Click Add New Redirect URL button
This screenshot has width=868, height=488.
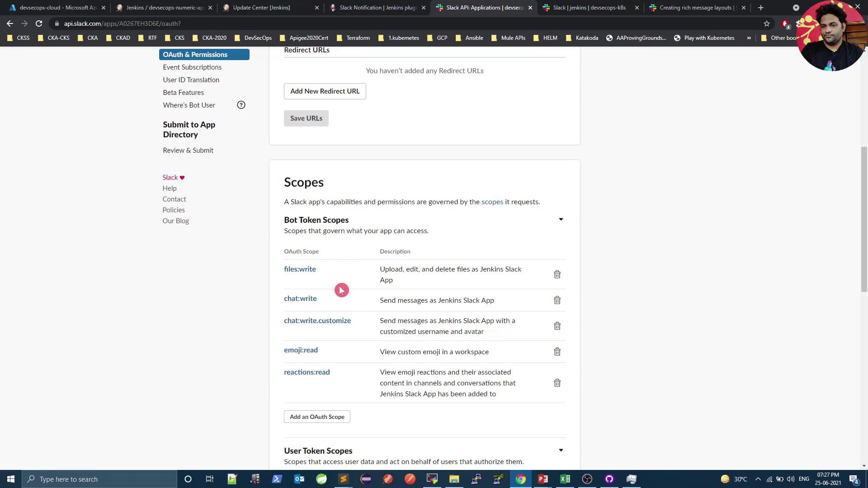pos(325,91)
